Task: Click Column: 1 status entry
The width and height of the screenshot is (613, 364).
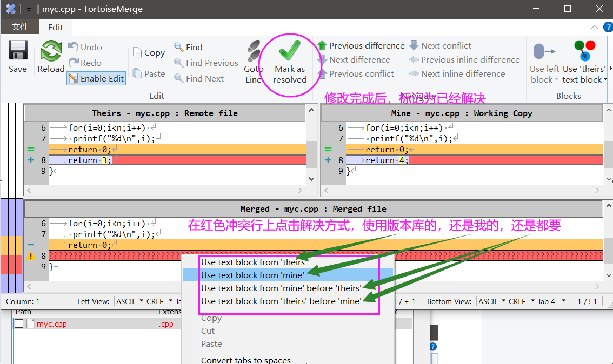Action: pyautogui.click(x=23, y=301)
